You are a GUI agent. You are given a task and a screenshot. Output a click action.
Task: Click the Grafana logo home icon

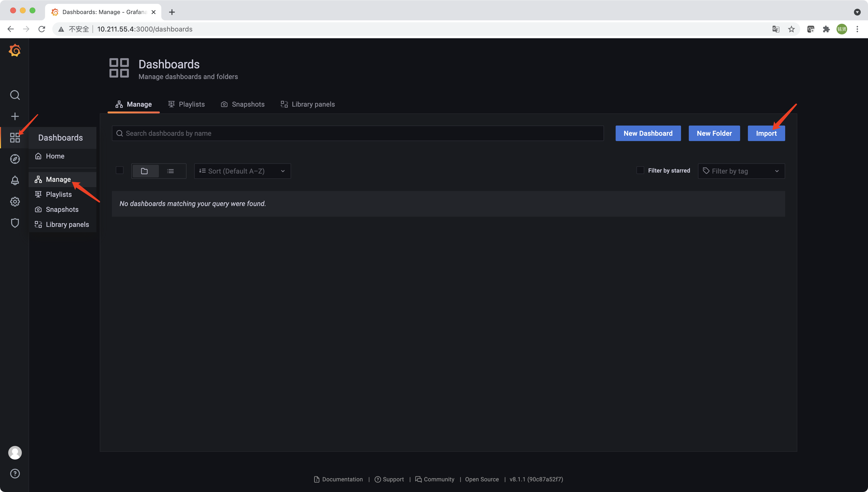click(15, 51)
